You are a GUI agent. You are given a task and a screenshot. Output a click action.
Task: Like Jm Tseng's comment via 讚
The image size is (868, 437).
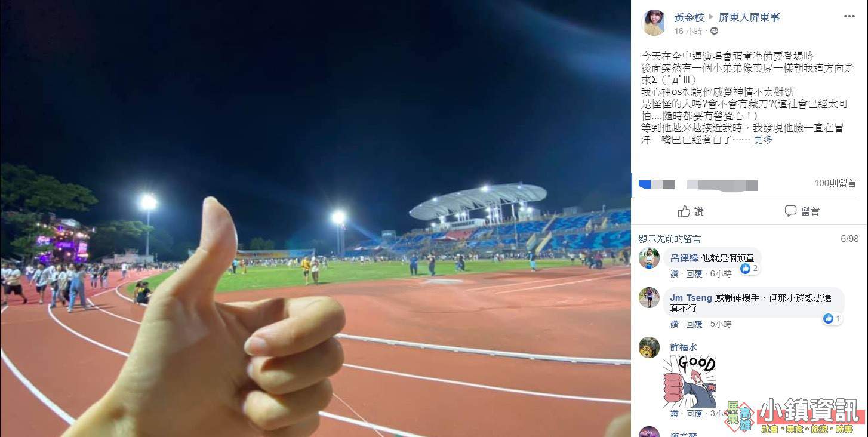pyautogui.click(x=675, y=324)
